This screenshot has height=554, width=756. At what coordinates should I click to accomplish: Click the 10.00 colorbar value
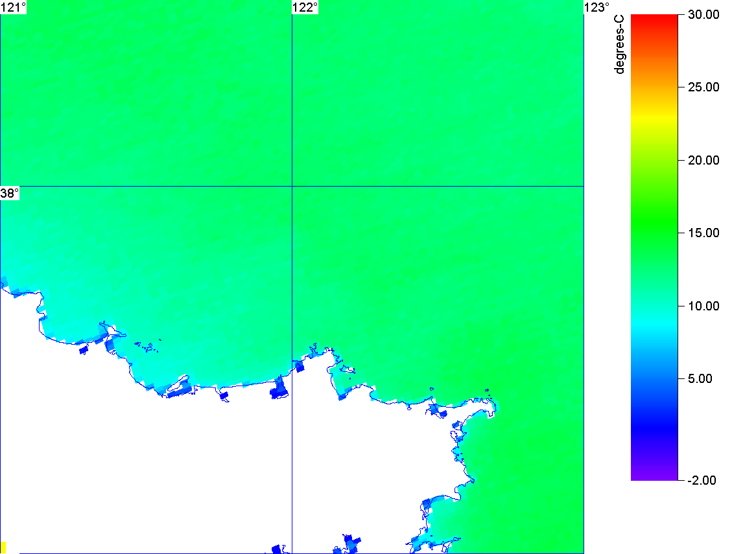point(703,306)
